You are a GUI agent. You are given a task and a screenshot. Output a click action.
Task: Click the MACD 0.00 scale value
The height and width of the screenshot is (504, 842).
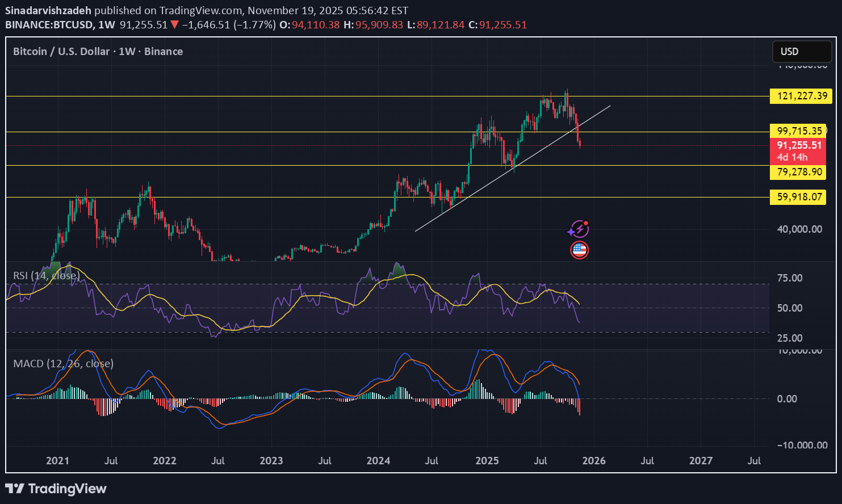click(x=787, y=399)
